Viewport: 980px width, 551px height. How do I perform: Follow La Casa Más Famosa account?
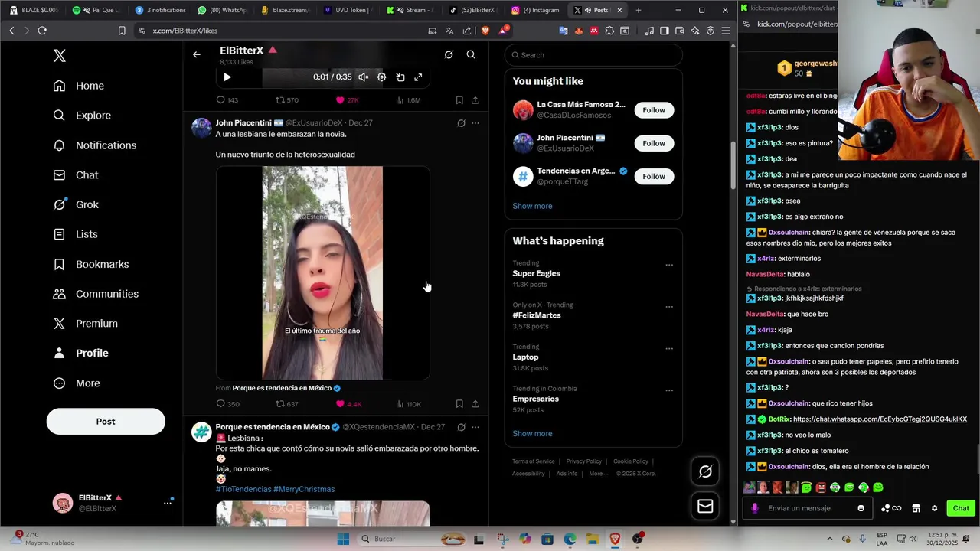[654, 110]
